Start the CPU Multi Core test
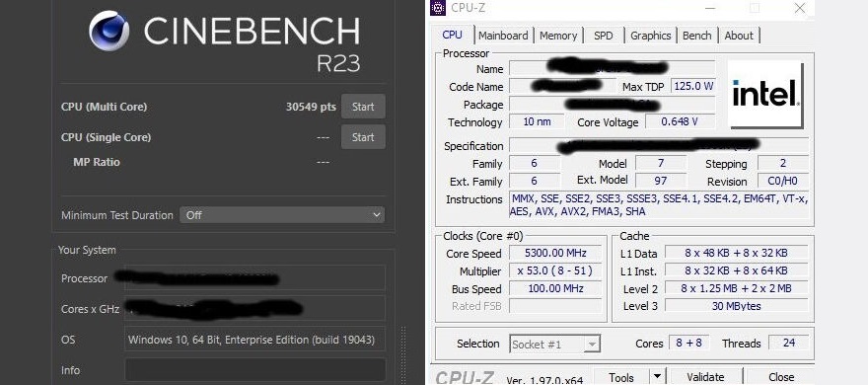 point(363,107)
